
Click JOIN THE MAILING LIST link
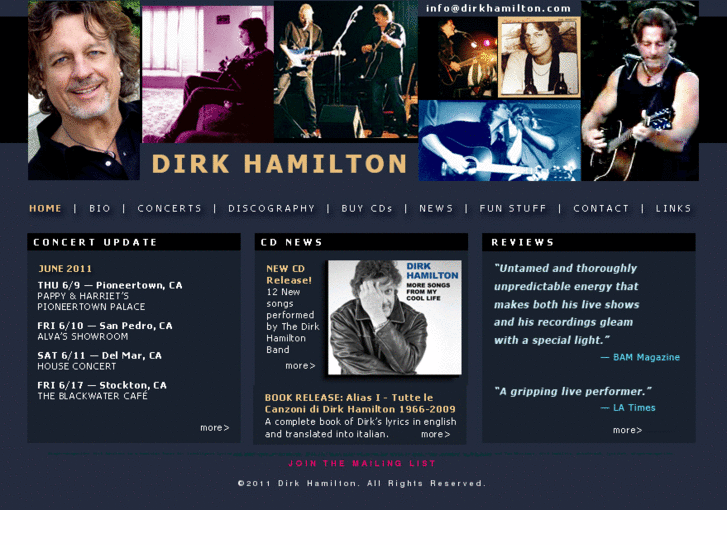(x=362, y=463)
